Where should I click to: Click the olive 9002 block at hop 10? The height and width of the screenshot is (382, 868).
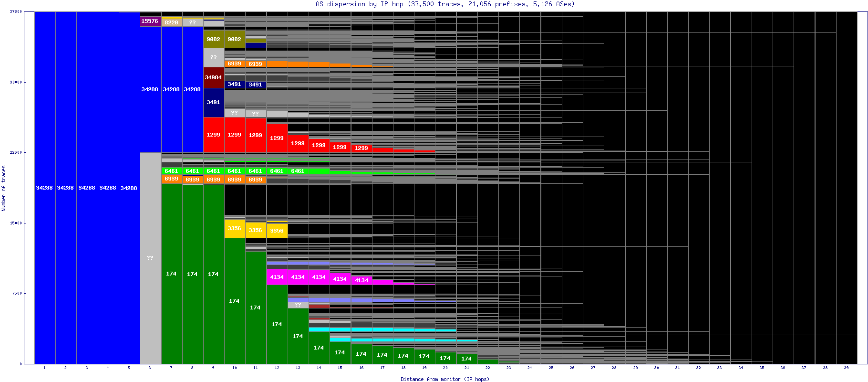tap(235, 39)
